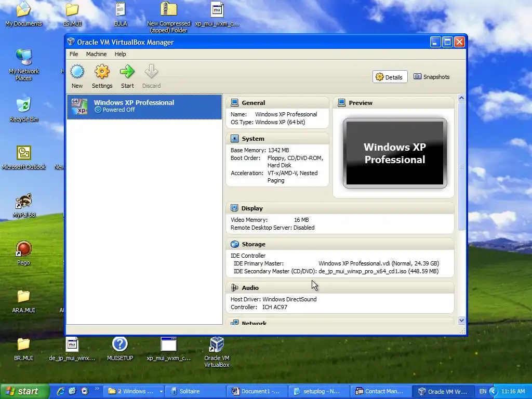This screenshot has height=399, width=532.
Task: Open VM Settings gear icon
Action: coord(102,72)
